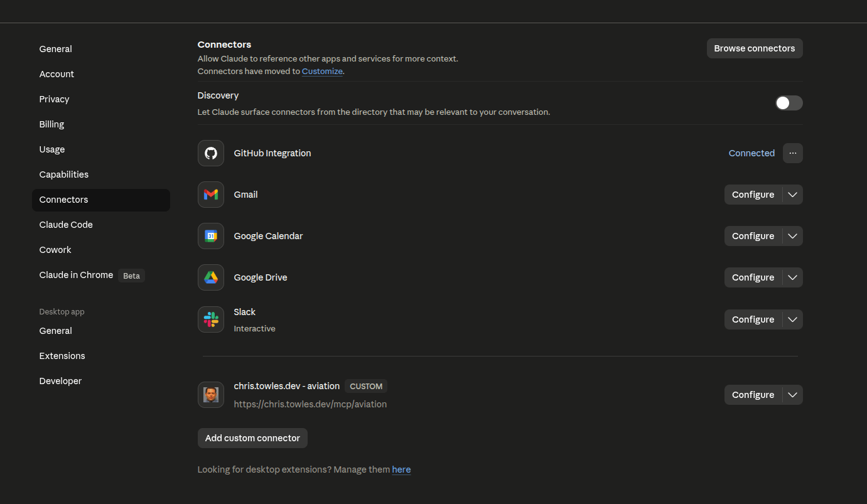867x504 pixels.
Task: Expand the Google Calendar Configure dropdown arrow
Action: point(793,236)
